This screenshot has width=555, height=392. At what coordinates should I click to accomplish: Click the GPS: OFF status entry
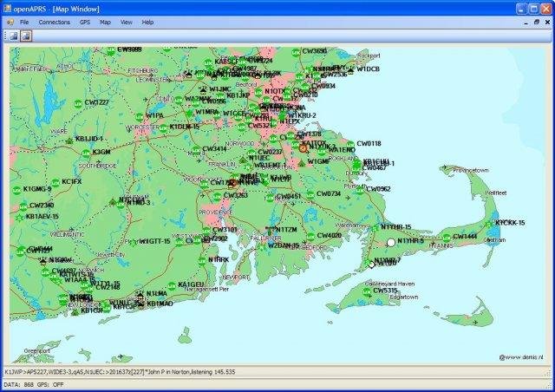click(x=50, y=384)
